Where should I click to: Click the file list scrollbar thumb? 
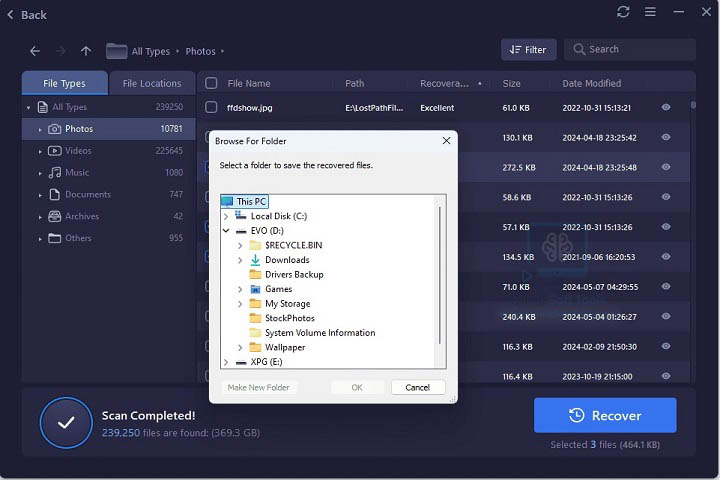693,105
